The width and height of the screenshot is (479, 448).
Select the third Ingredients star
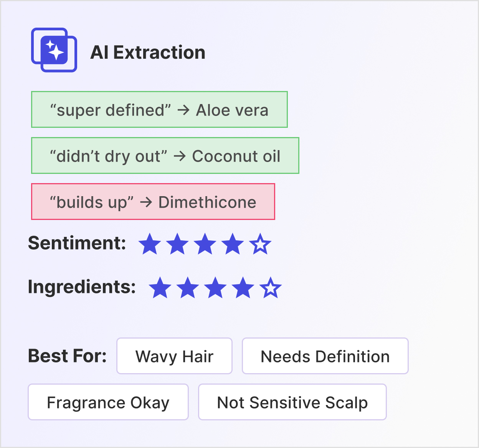[215, 288]
